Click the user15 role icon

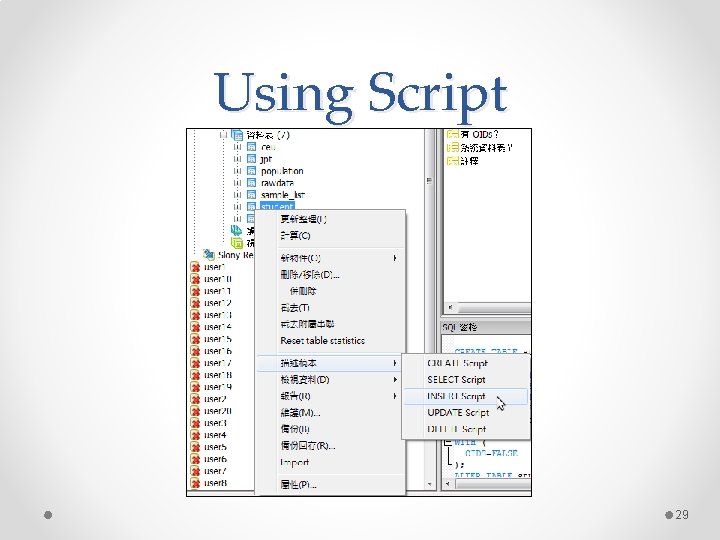195,339
